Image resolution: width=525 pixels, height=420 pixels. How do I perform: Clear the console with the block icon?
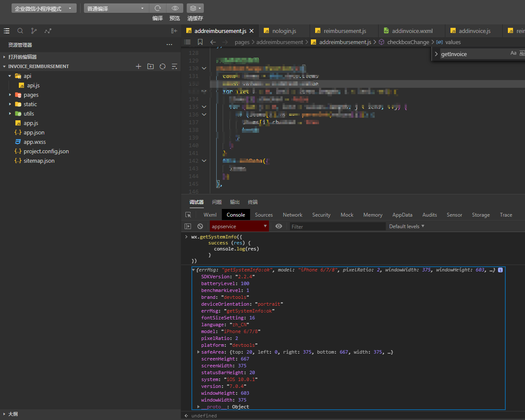(200, 226)
